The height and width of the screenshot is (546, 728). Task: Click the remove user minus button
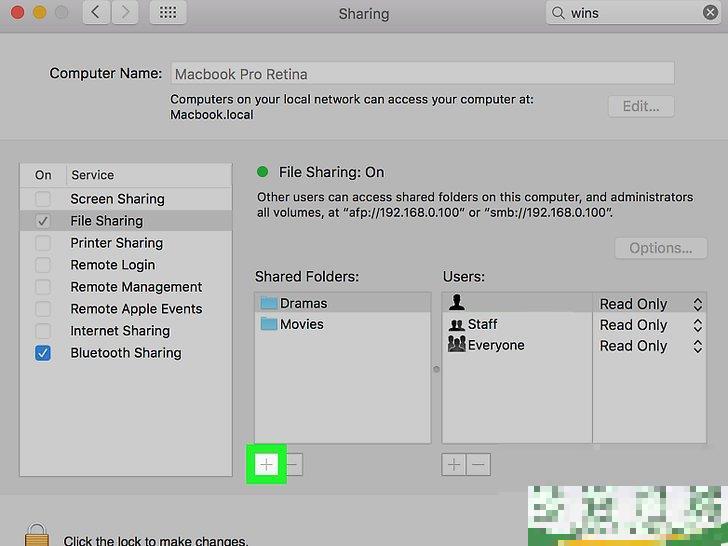coord(479,465)
